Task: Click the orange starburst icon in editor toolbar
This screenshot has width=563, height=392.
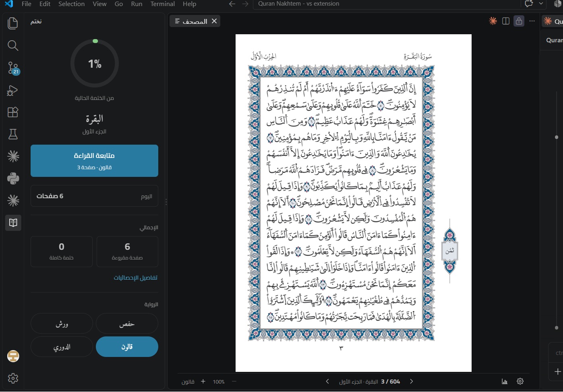Action: point(493,21)
